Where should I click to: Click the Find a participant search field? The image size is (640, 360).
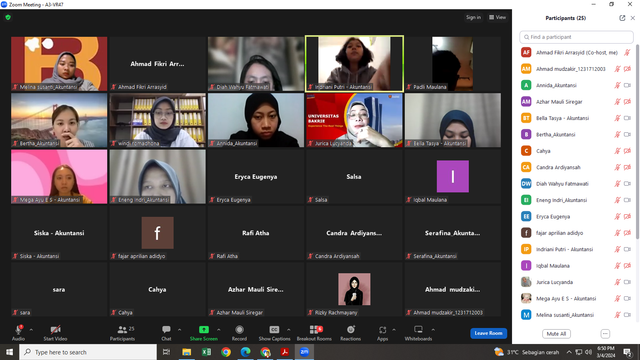576,37
